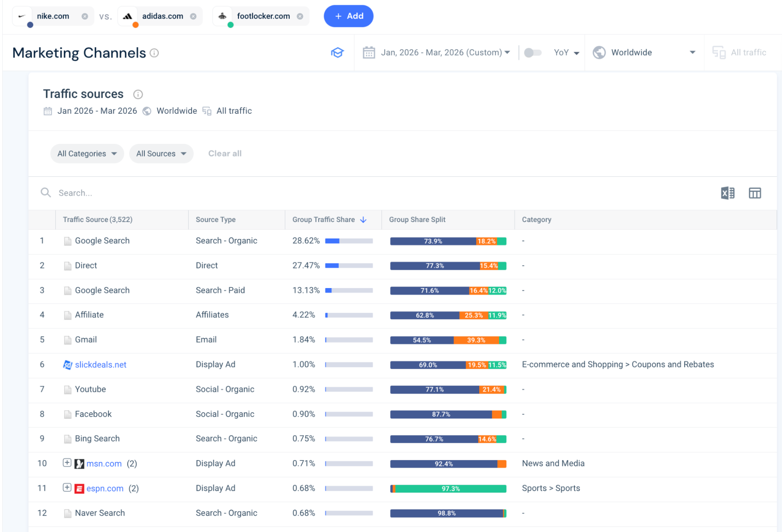Click the Affiliates source type cell

(212, 315)
